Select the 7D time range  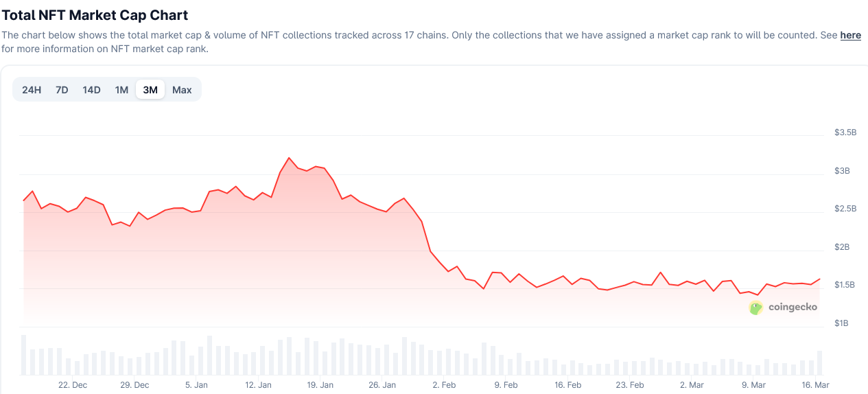pos(62,90)
